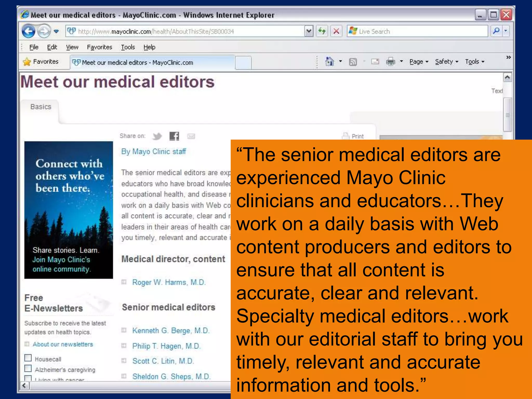This screenshot has width=532, height=399.
Task: Click the browser Back arrow button
Action: pyautogui.click(x=29, y=31)
